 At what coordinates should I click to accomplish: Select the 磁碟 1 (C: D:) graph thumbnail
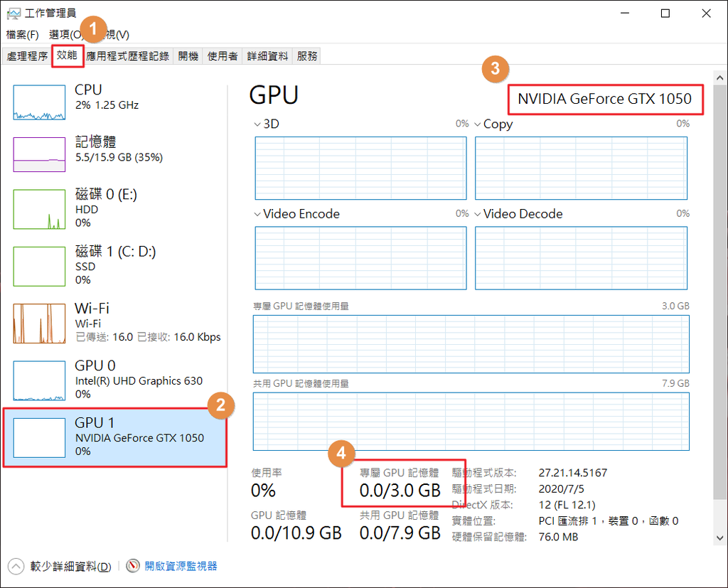tap(39, 266)
